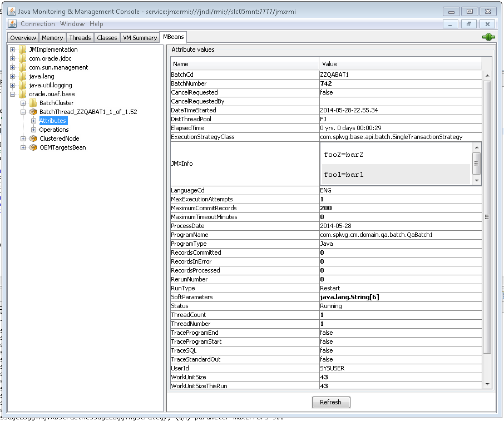
Task: Click the attribute table scroll down arrow
Action: click(487, 384)
